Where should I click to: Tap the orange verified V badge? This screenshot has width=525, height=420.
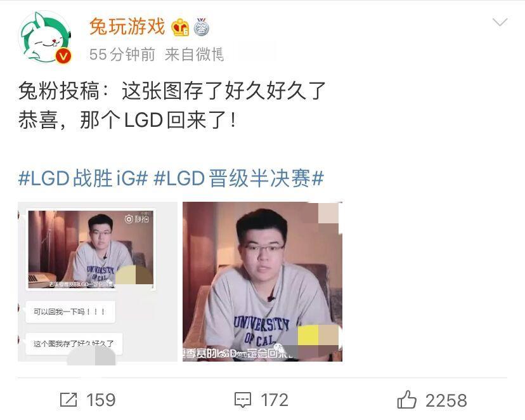pyautogui.click(x=63, y=56)
